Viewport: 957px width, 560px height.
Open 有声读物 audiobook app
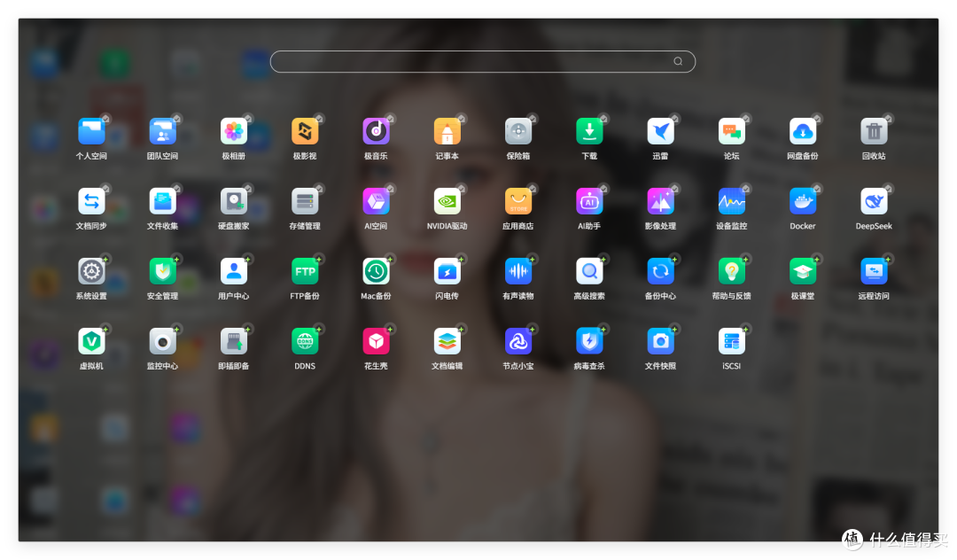[518, 271]
